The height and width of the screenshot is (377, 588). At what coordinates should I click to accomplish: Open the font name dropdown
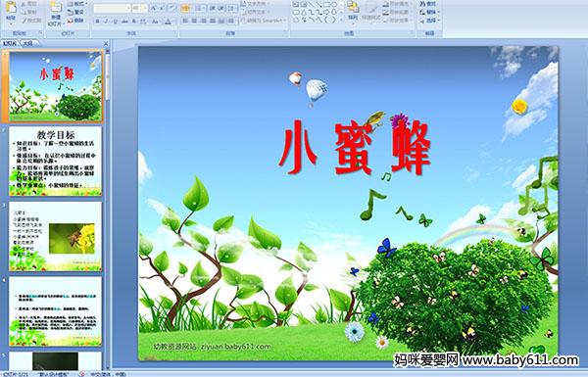128,8
